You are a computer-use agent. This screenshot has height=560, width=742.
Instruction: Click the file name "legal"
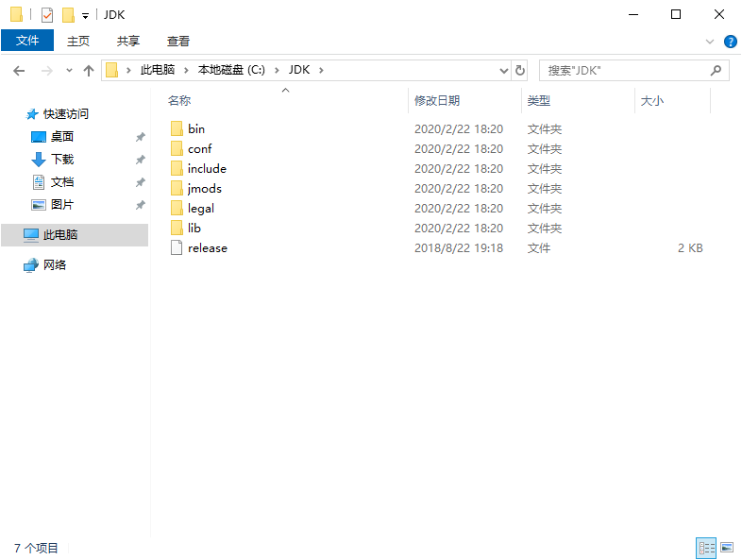pyautogui.click(x=201, y=209)
